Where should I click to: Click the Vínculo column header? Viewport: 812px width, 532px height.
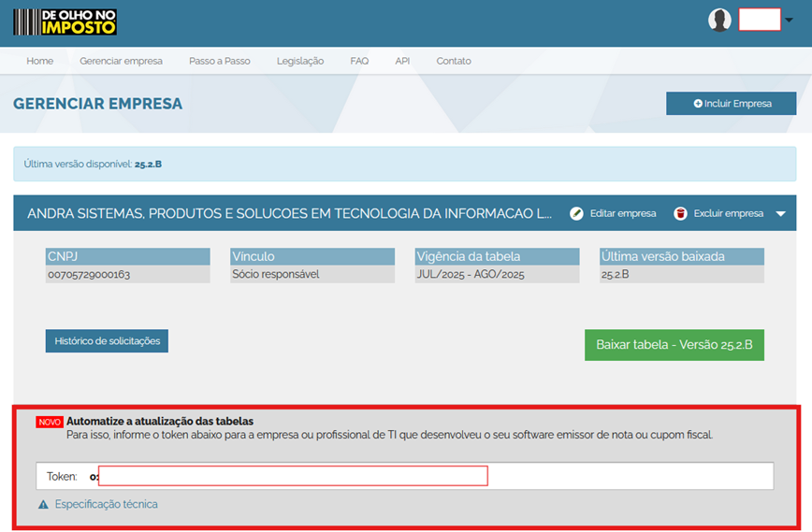click(312, 257)
